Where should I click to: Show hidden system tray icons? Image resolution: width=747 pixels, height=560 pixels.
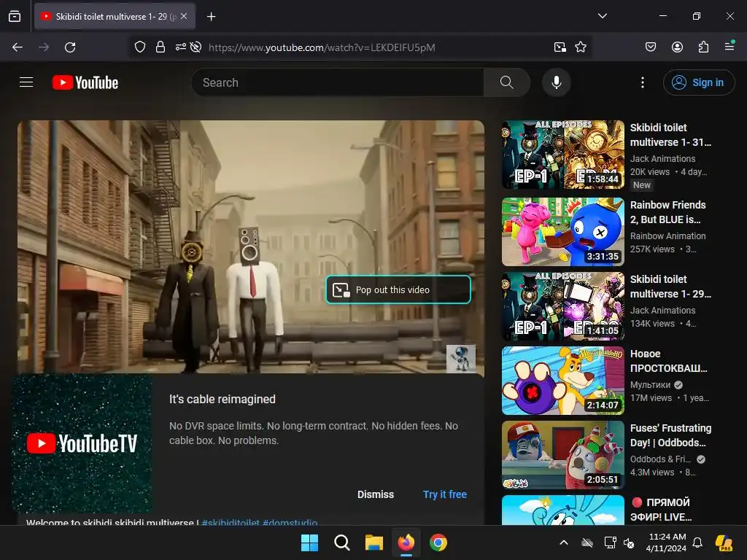click(564, 542)
